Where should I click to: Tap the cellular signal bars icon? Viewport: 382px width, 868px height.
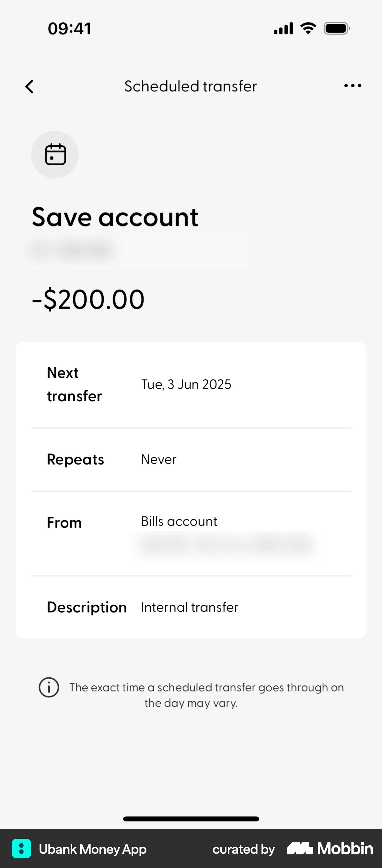(284, 28)
